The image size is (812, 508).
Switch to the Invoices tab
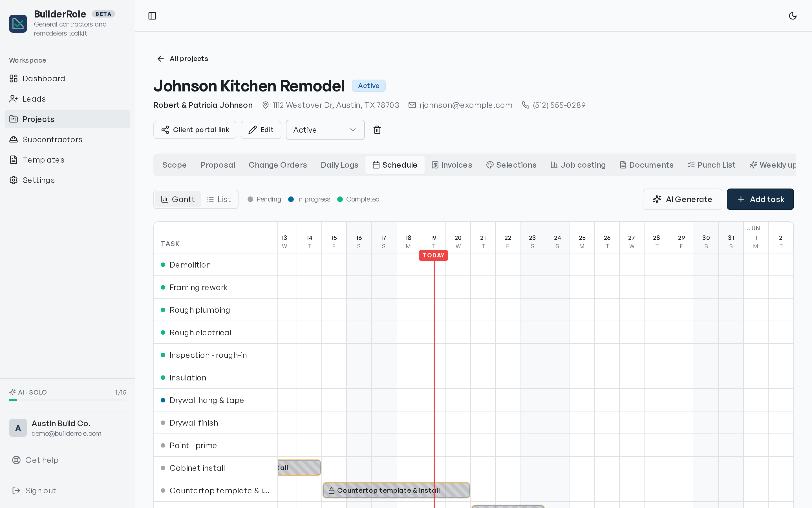(452, 165)
